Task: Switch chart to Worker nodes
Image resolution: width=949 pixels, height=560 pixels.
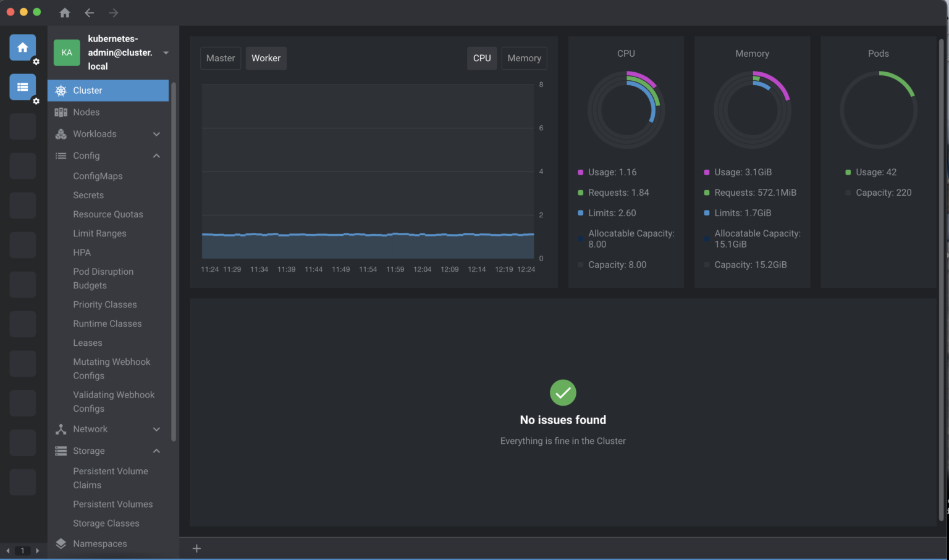Action: click(x=266, y=58)
